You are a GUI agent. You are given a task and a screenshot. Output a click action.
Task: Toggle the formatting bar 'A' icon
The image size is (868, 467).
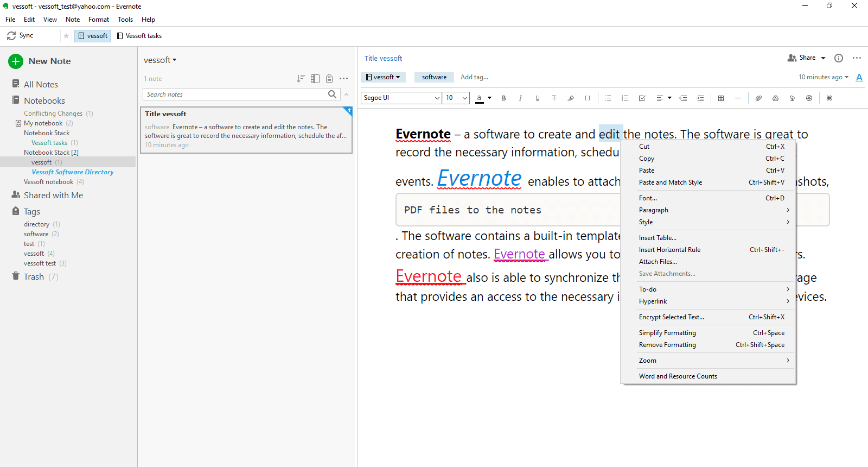coord(859,77)
